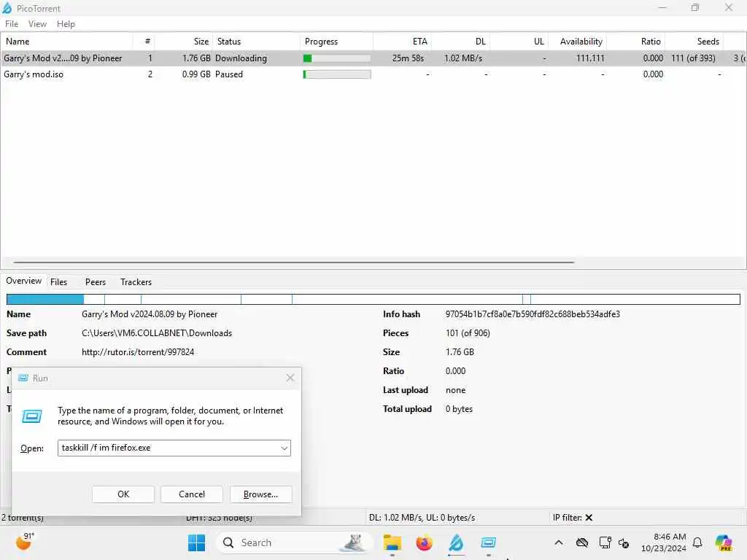
Task: Switch to the Peers tab
Action: [96, 282]
